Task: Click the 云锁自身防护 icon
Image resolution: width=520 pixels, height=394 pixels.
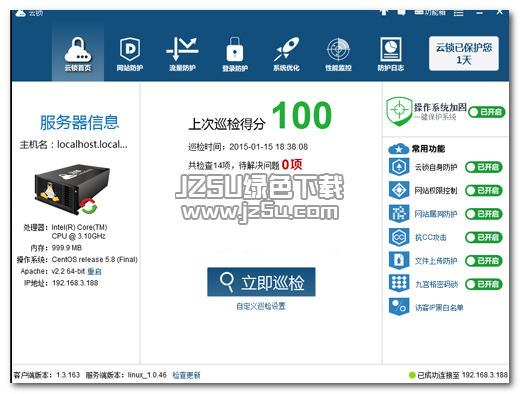Action: pyautogui.click(x=399, y=167)
